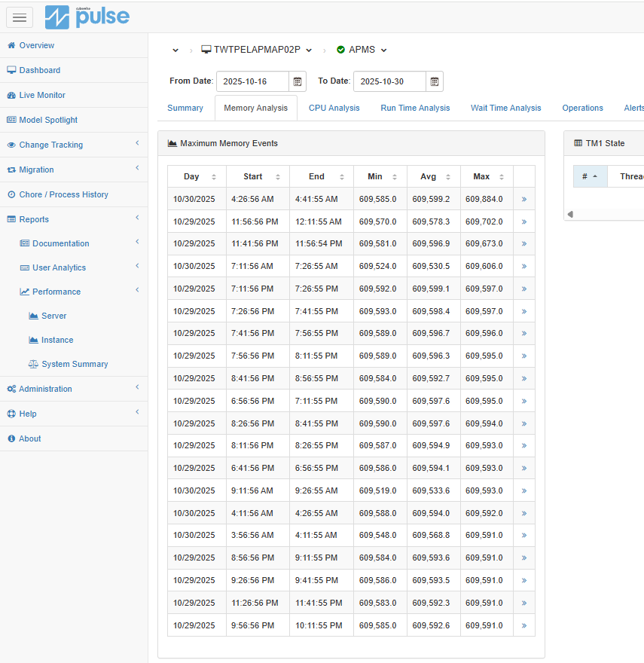Switch to the Wait Time Analysis tab
This screenshot has width=644, height=663.
(x=505, y=108)
